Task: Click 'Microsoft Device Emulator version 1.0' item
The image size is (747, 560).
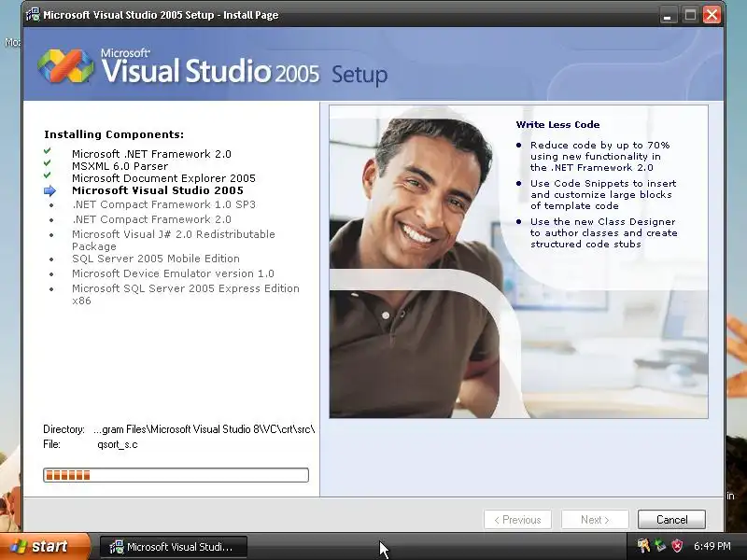Action: [x=173, y=273]
